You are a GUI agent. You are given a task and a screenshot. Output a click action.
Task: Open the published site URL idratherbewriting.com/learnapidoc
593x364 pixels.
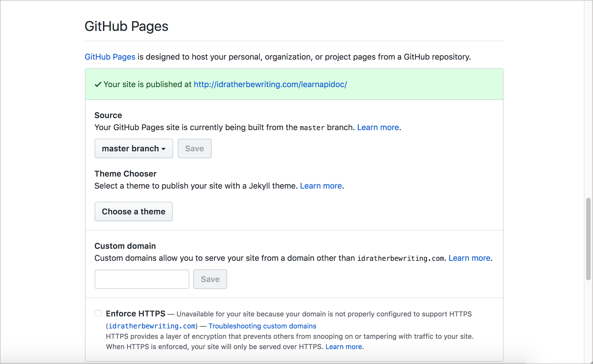pos(270,84)
